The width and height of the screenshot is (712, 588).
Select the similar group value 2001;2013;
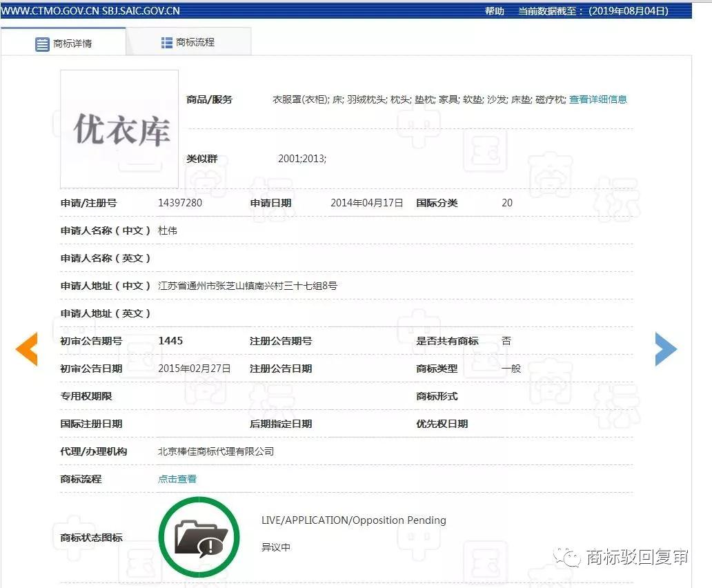(302, 159)
